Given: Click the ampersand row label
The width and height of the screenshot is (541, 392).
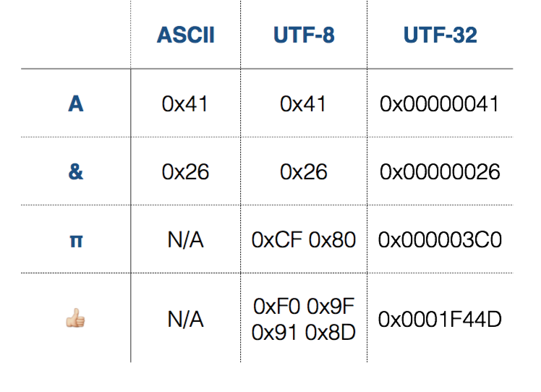Looking at the screenshot, I should pos(75,172).
